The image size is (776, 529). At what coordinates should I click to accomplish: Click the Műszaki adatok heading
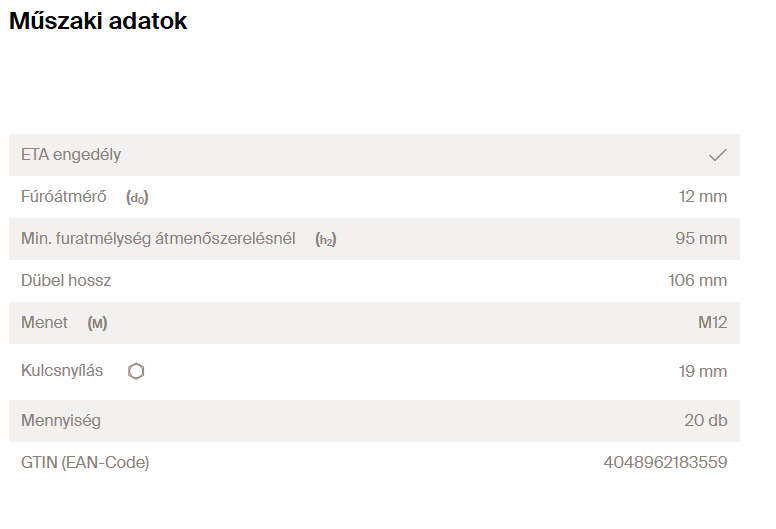(x=98, y=21)
